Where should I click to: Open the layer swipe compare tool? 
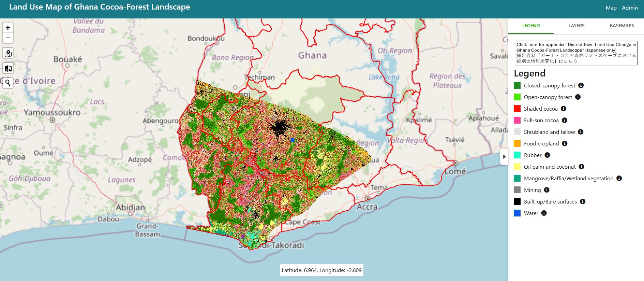[8, 69]
